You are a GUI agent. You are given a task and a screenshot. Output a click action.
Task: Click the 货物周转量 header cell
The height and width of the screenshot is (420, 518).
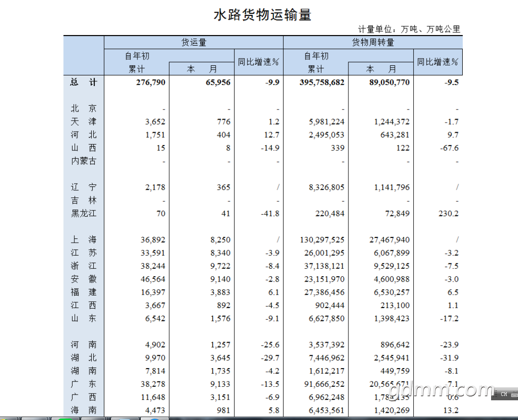pos(373,42)
